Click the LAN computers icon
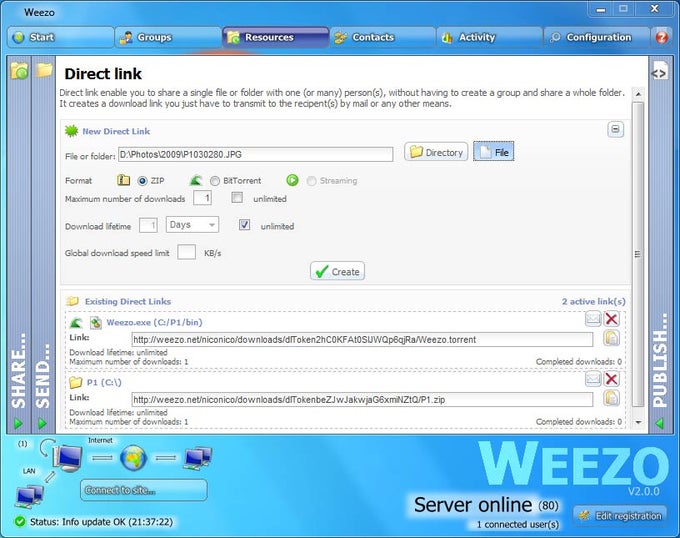 29,497
